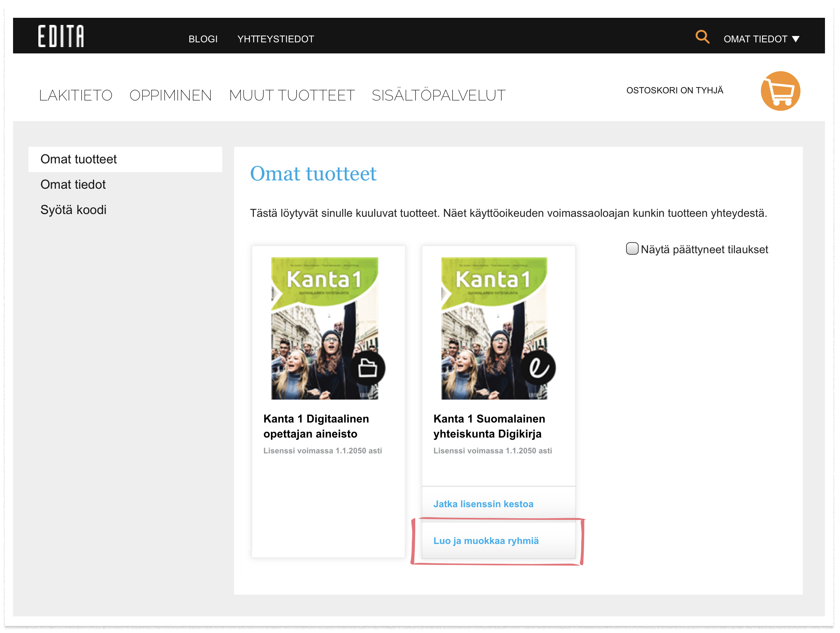Click the e-book badge on Kanta 1 Digikirja cover
The width and height of the screenshot is (840, 633).
pos(538,368)
